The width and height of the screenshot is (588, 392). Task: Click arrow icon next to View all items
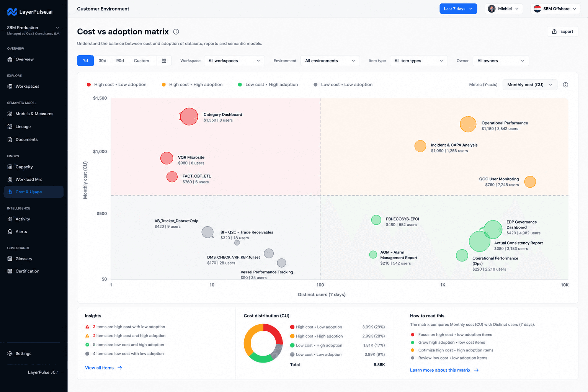120,368
